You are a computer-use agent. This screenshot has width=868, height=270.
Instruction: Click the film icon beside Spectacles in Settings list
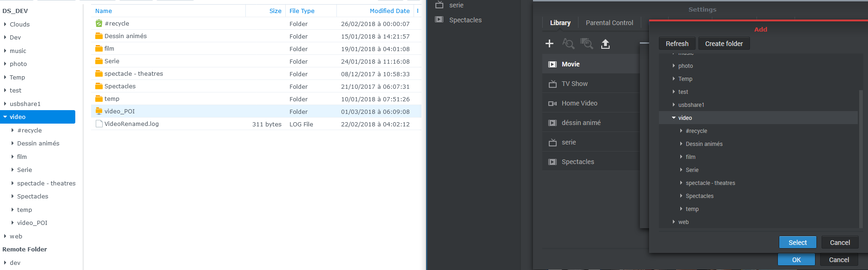(x=552, y=162)
